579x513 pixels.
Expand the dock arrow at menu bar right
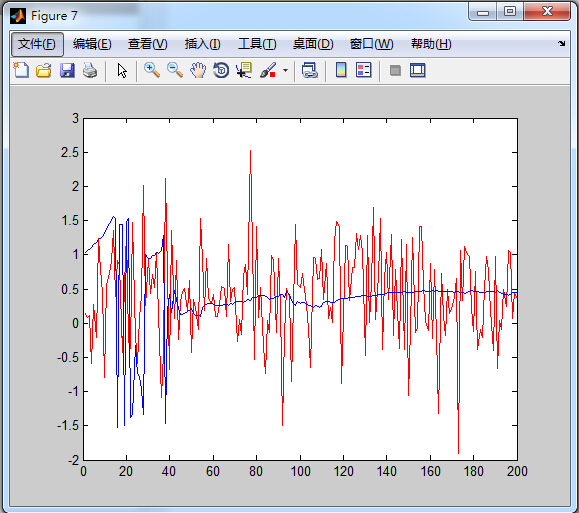[x=562, y=44]
